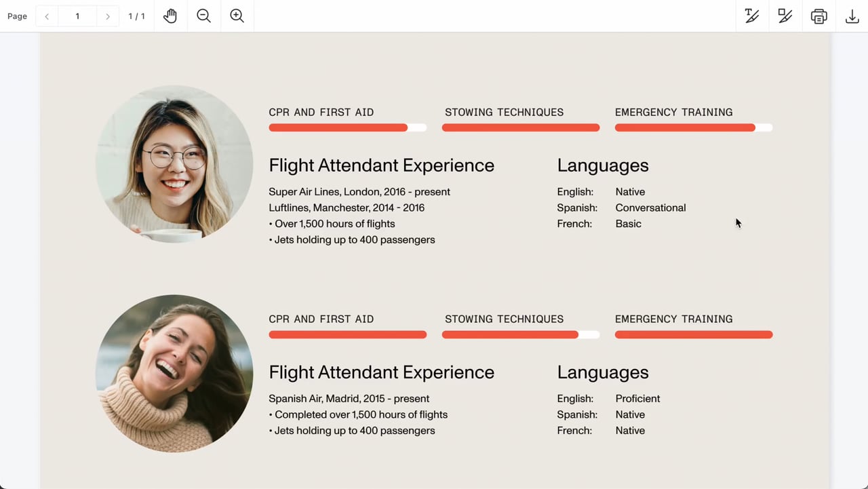
Task: Click the first candidate's profile photo
Action: [x=174, y=164]
